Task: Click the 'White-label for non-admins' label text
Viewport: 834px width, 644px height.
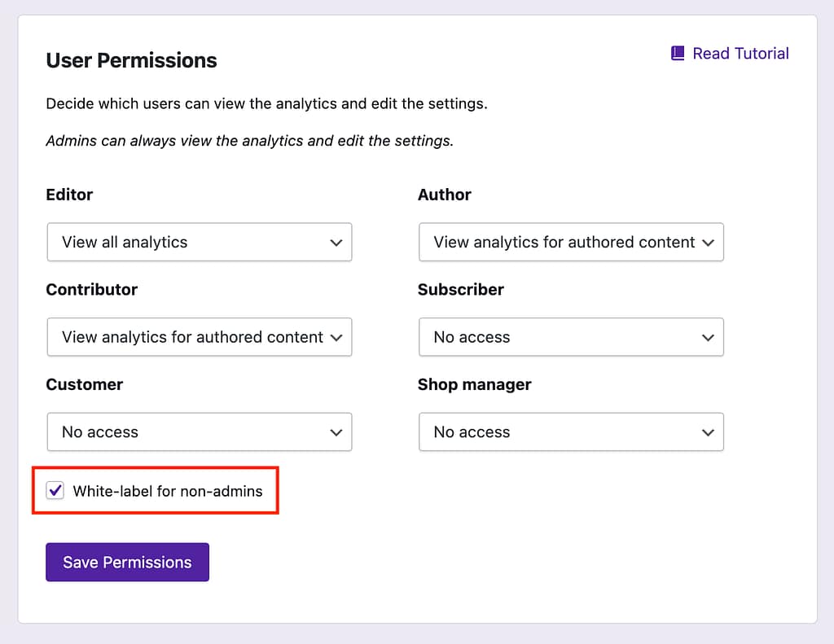Action: coord(168,491)
